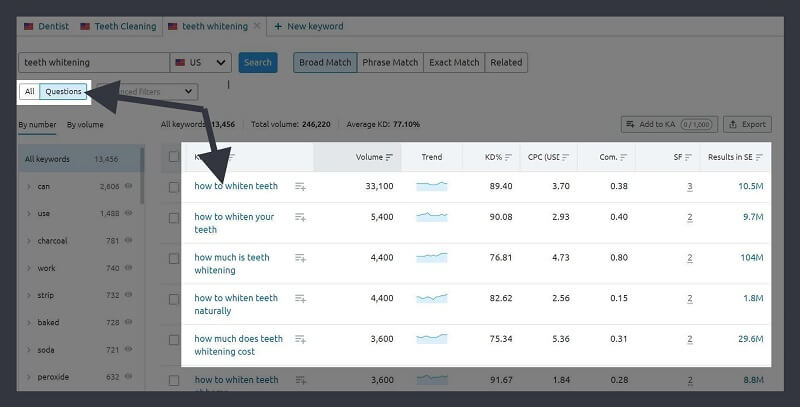Screen dimensions: 800x407
Task: Expand the 'use' keyword group
Action: pos(29,214)
